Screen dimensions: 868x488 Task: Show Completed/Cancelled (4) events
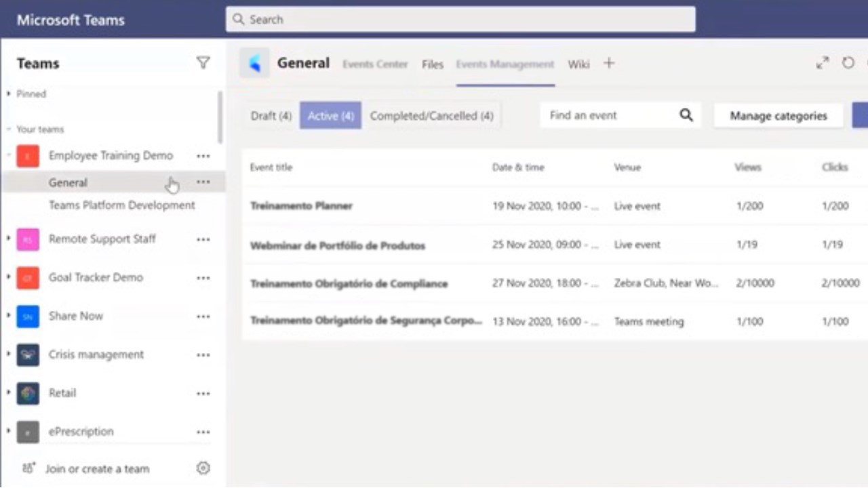pyautogui.click(x=432, y=116)
